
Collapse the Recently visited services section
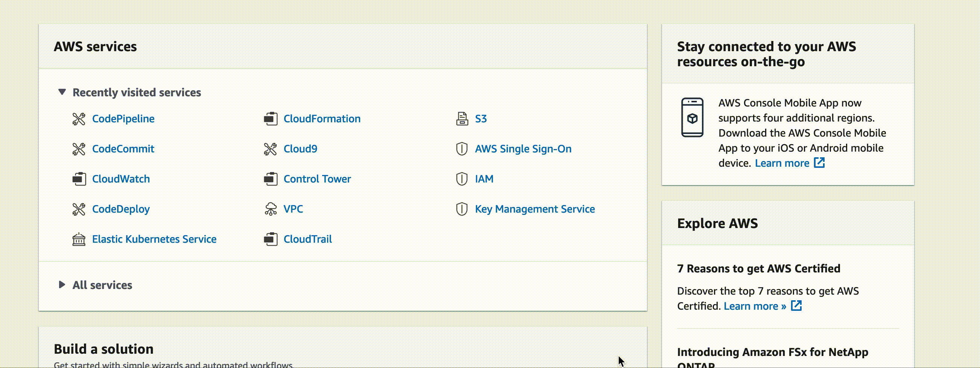coord(62,92)
